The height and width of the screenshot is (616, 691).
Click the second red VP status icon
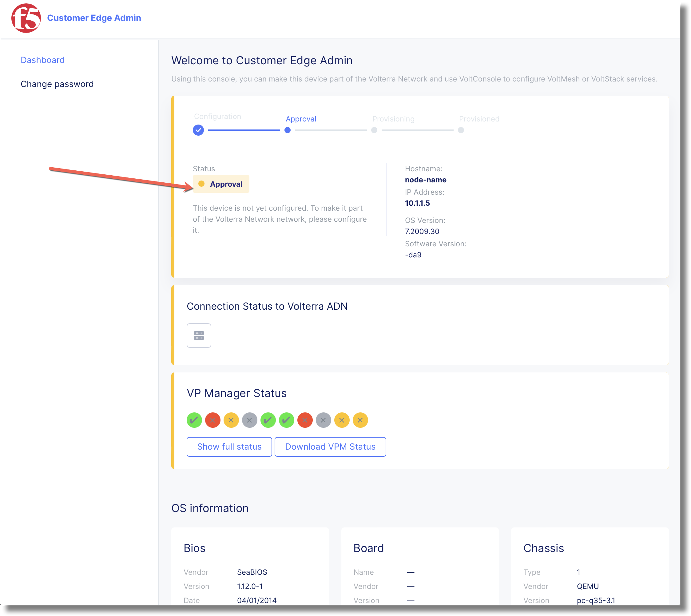[x=305, y=420]
